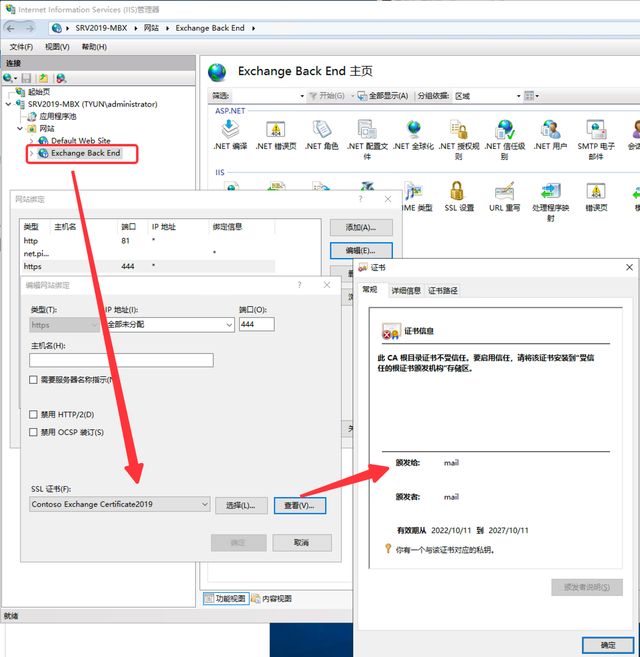Open the SSL 设置 padlock icon
The height and width of the screenshot is (657, 640).
pos(457,191)
